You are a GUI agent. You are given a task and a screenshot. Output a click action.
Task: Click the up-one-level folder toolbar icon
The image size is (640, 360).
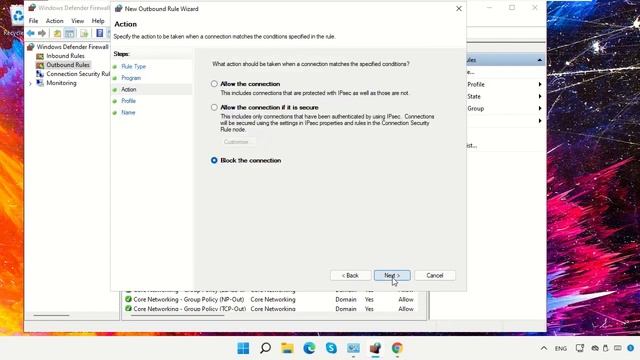57,33
